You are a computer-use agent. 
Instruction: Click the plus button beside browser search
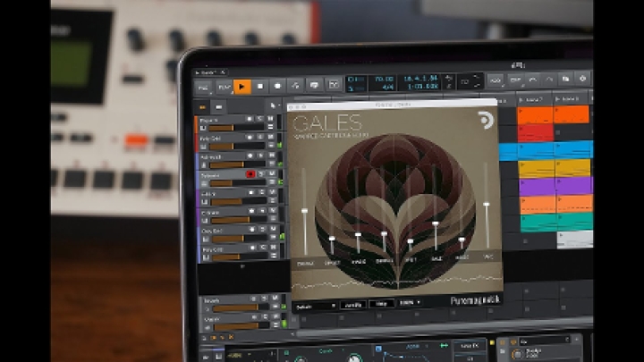[x=576, y=340]
